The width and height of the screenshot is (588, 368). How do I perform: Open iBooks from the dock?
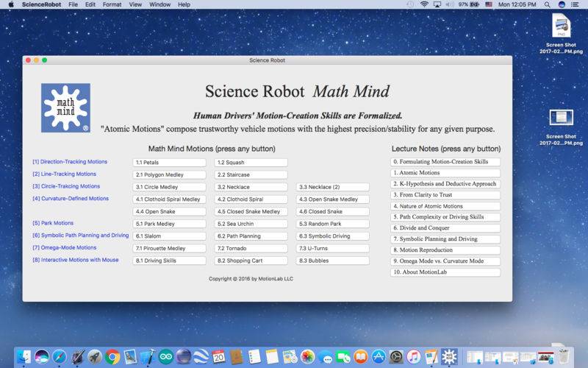point(361,357)
